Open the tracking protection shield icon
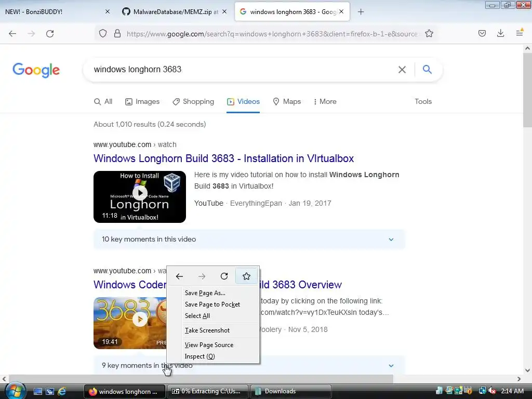 click(x=103, y=33)
